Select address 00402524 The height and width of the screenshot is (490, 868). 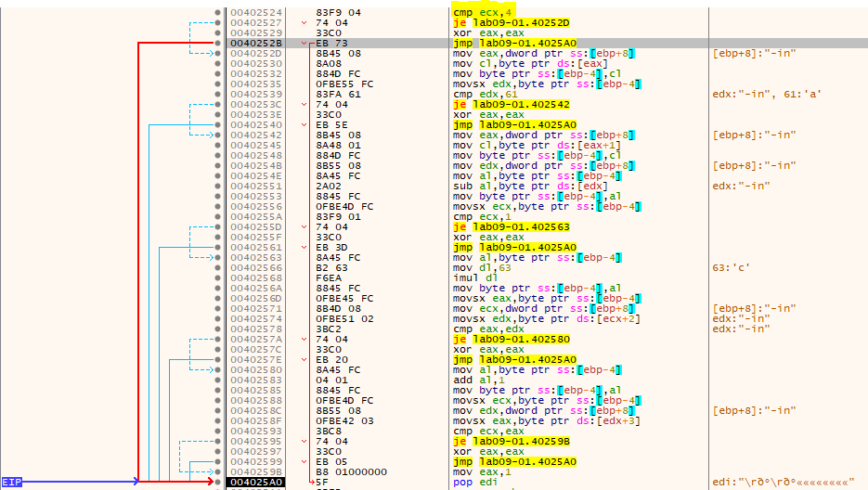click(256, 12)
